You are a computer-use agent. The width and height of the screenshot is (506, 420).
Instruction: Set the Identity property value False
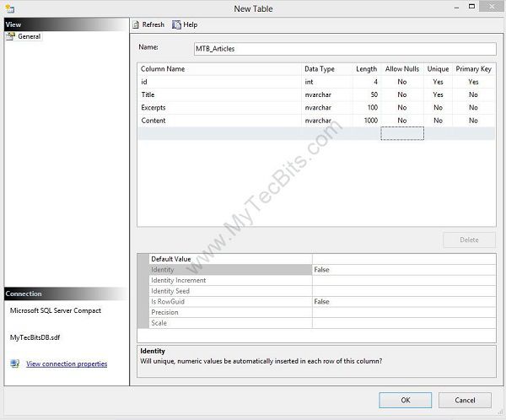point(403,270)
